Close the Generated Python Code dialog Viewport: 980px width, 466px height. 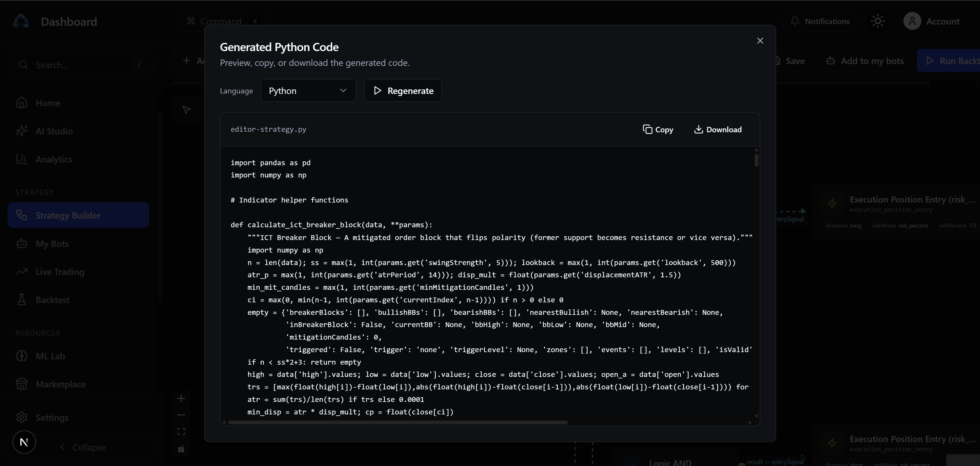[x=760, y=41]
